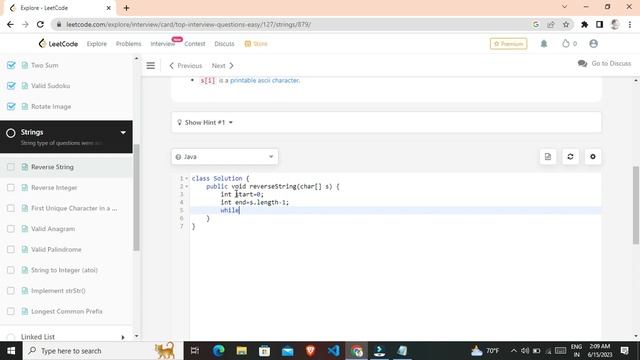This screenshot has height=360, width=640.
Task: Open the Discuss nav item
Action: (x=224, y=44)
